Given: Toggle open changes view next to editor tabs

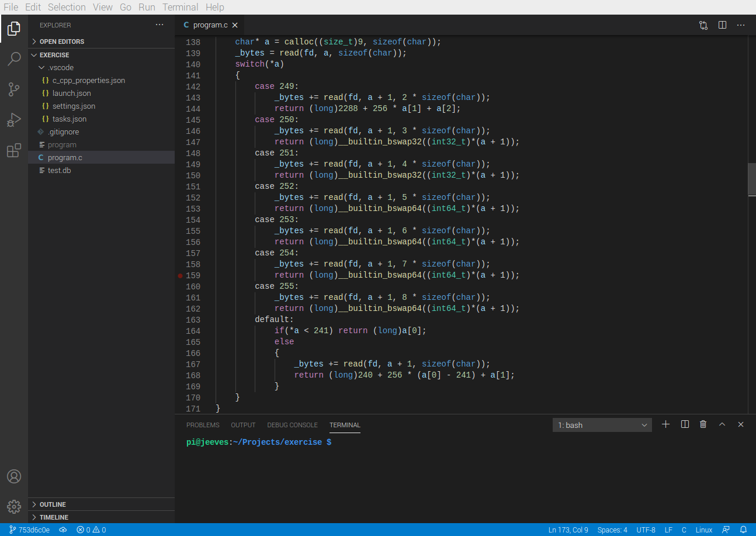Looking at the screenshot, I should point(703,25).
